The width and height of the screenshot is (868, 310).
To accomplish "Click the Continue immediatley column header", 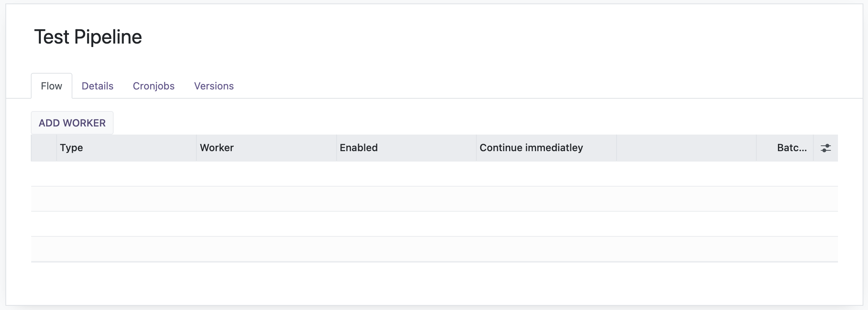I will (x=546, y=148).
